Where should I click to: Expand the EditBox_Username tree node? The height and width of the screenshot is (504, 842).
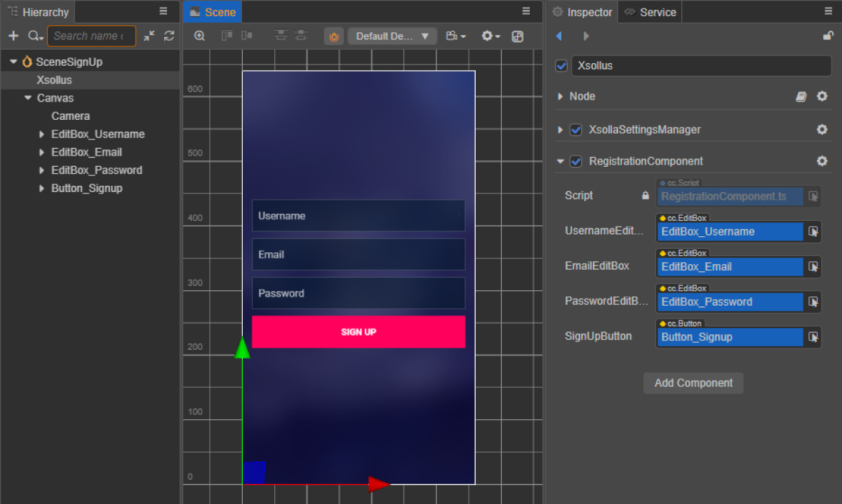pos(41,134)
